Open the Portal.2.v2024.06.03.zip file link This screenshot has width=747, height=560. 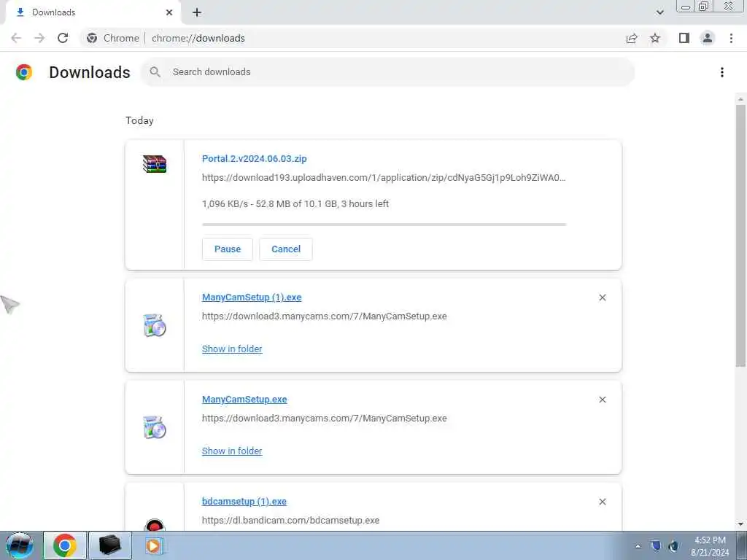255,158
